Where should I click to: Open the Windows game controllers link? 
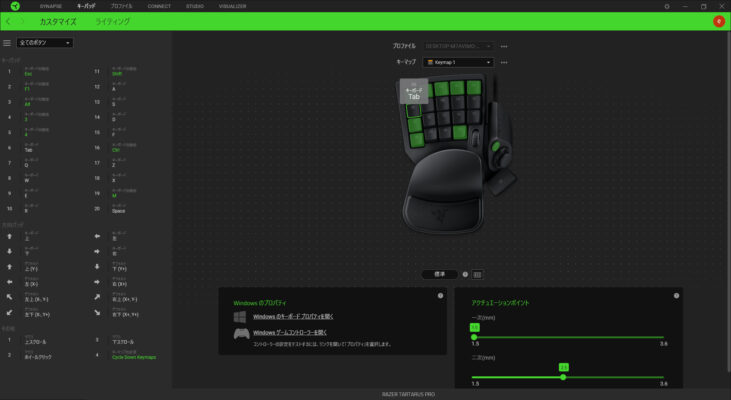(x=290, y=332)
